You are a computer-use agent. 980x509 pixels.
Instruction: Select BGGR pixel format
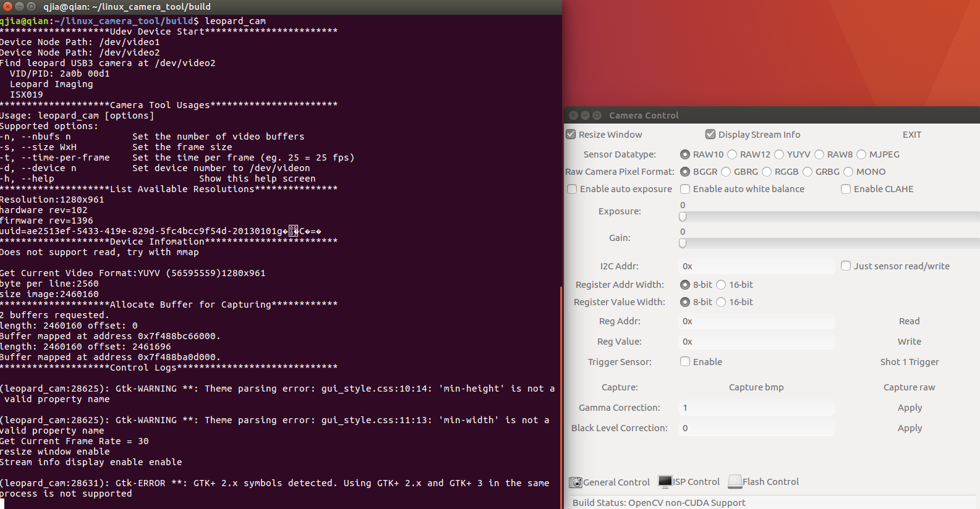pyautogui.click(x=685, y=172)
